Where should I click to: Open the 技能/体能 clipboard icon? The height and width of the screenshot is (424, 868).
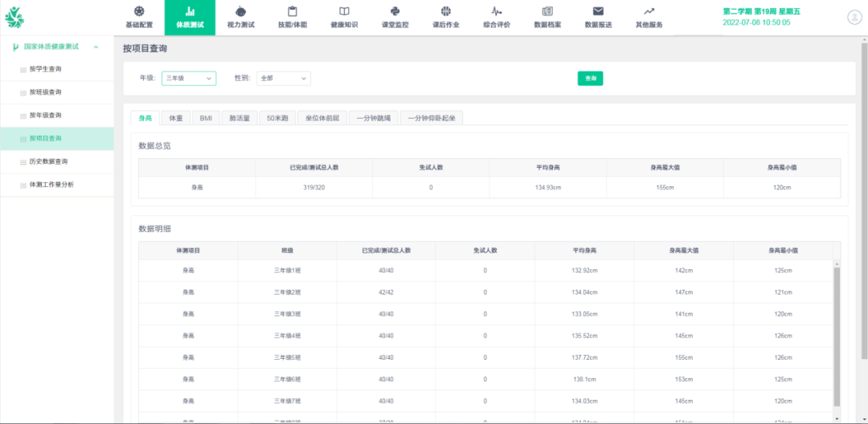(293, 11)
